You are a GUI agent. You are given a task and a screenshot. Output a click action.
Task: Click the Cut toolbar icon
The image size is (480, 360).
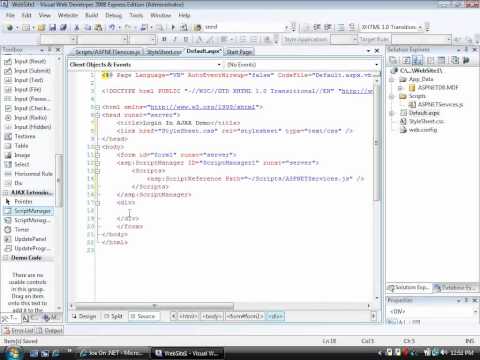coord(77,28)
